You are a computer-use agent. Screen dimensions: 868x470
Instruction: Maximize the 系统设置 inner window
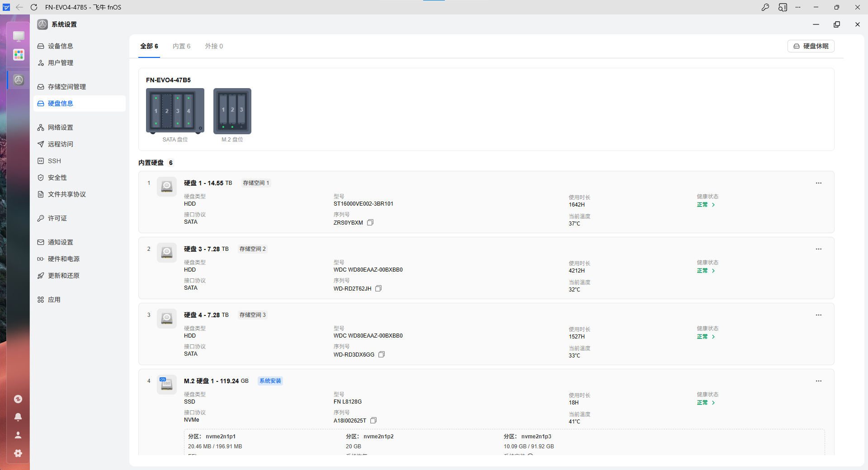click(837, 24)
